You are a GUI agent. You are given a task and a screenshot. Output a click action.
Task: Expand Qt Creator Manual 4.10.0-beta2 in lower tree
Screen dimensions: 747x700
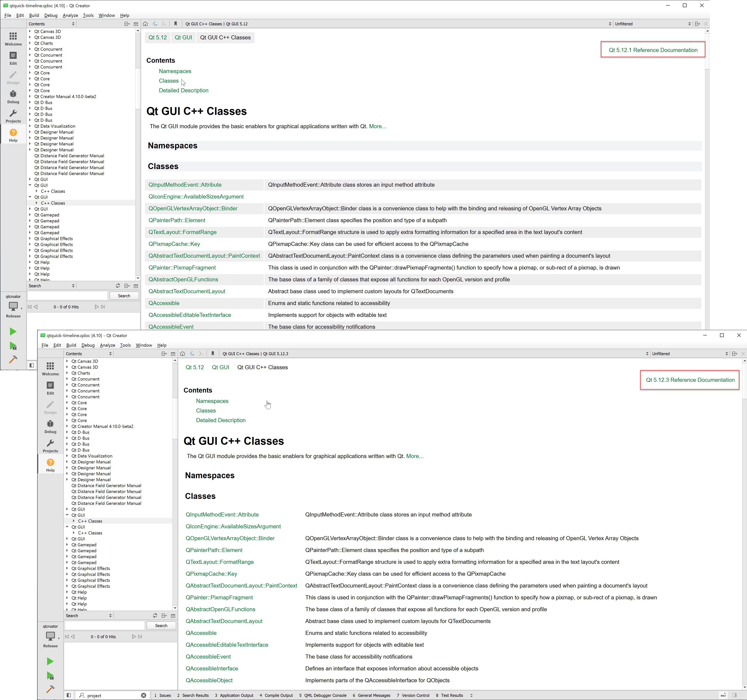click(67, 426)
